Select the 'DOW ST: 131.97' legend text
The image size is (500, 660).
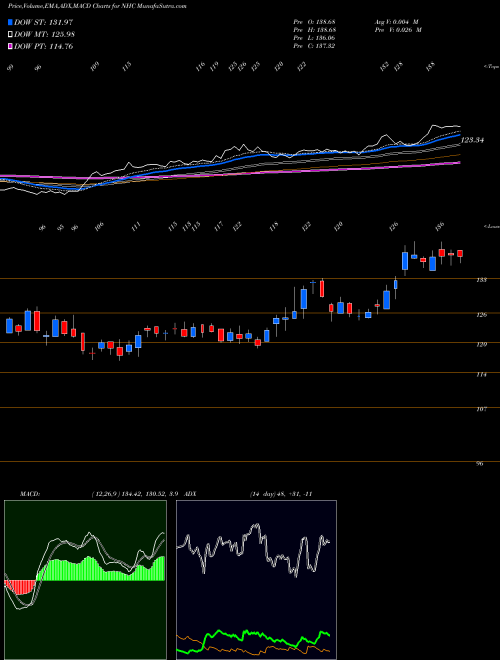pyautogui.click(x=44, y=22)
